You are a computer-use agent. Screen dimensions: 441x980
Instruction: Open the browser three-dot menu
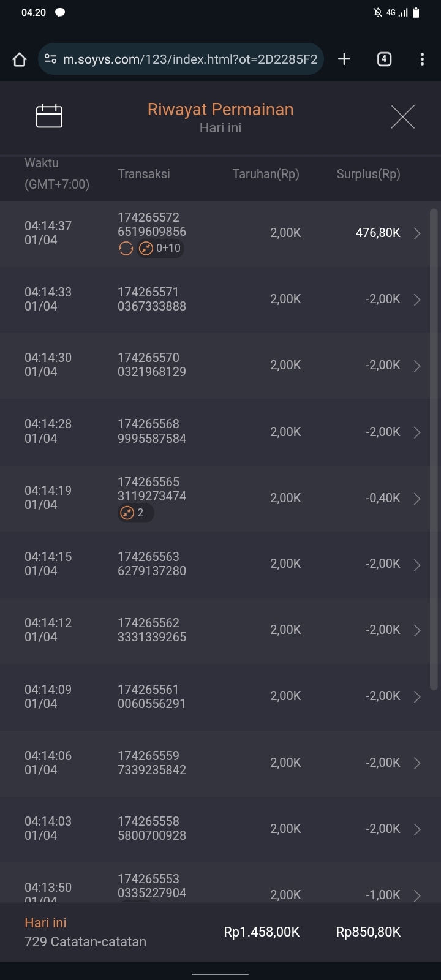point(422,59)
